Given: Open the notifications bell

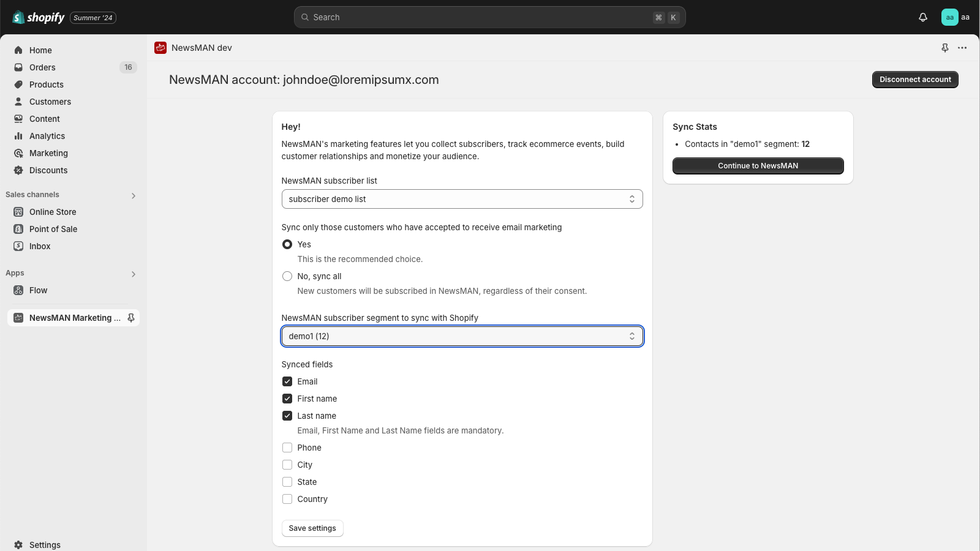Looking at the screenshot, I should coord(923,17).
